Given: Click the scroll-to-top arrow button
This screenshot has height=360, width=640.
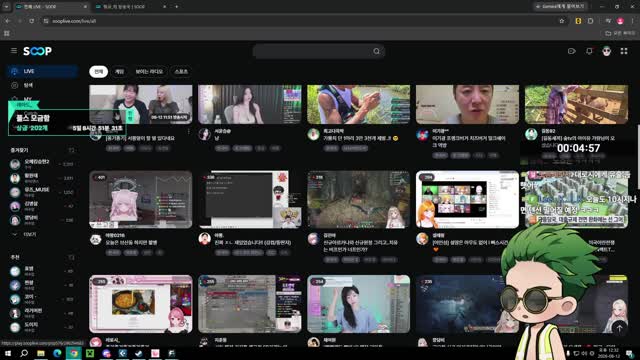Looking at the screenshot, I should 619,327.
